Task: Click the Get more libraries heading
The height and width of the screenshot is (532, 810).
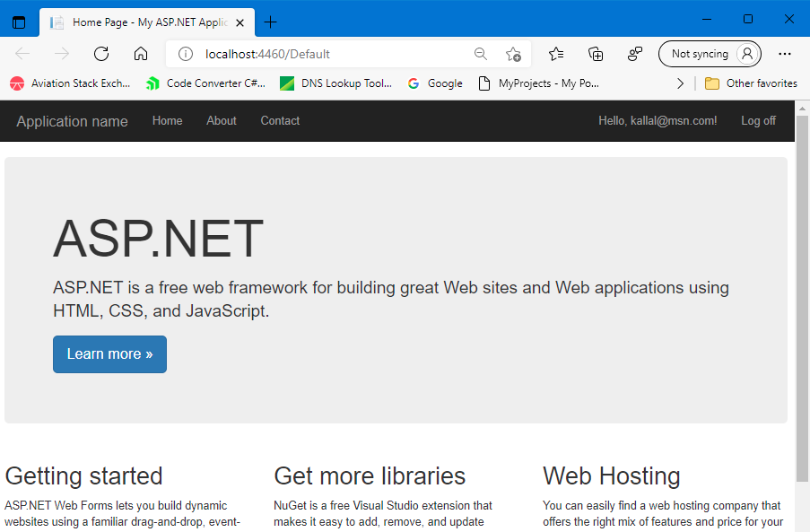Action: tap(370, 476)
